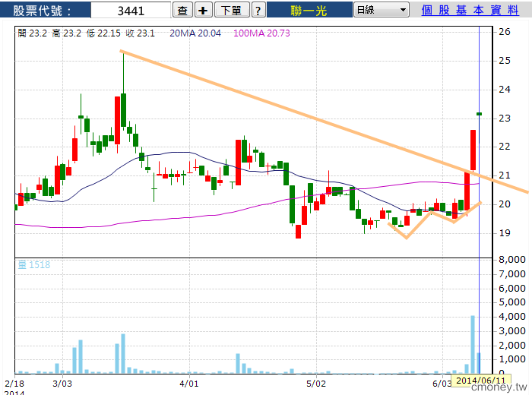
Task: Expand the 日線 period dropdown
Action: [381, 10]
